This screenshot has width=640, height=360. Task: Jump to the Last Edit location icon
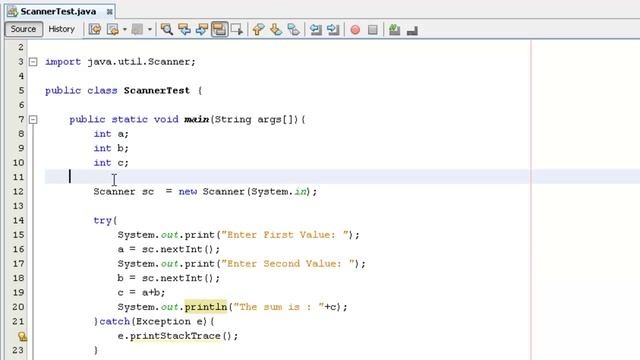pos(95,29)
